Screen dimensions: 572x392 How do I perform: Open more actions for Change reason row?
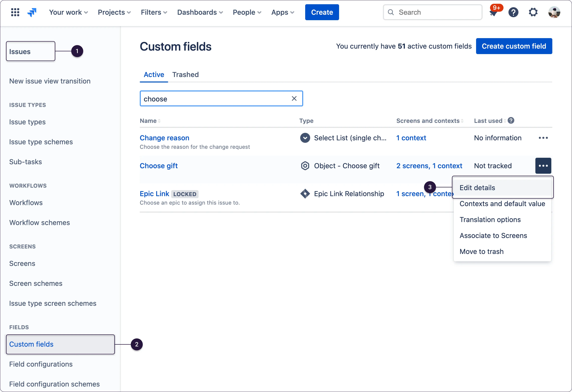(543, 138)
